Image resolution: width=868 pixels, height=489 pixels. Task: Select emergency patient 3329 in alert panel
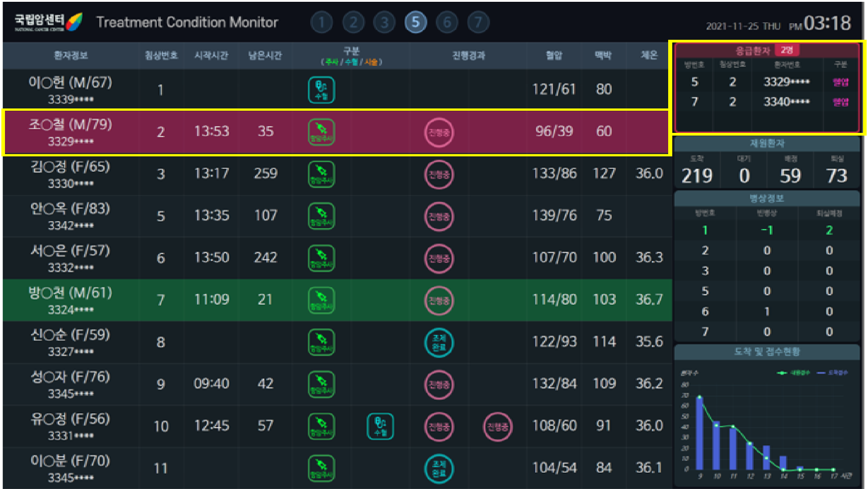(x=786, y=82)
